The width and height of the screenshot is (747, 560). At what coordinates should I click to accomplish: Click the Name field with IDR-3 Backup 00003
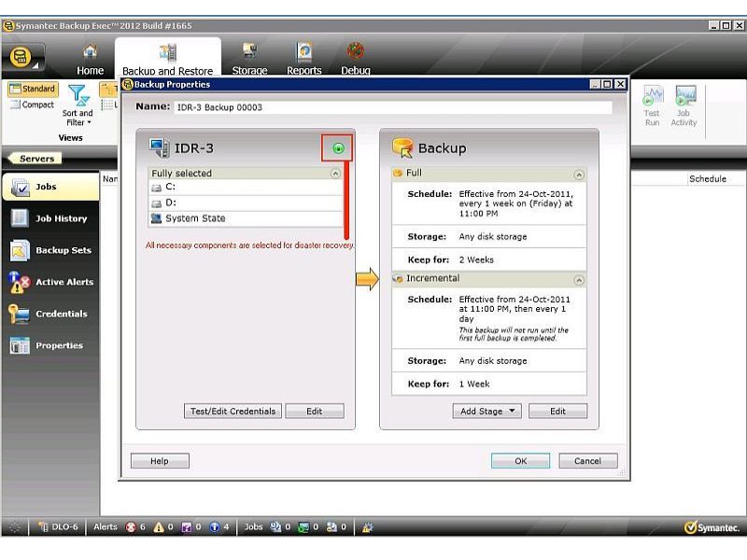393,107
